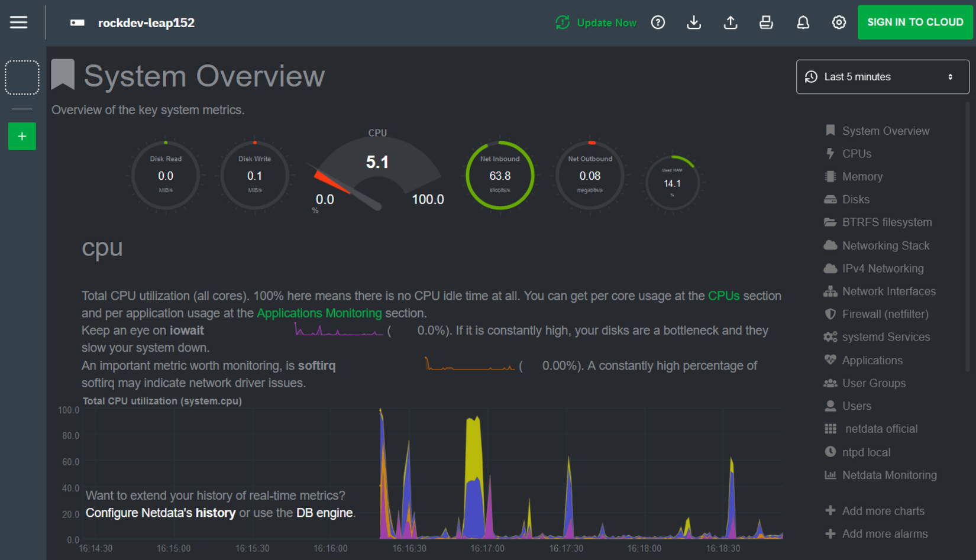The width and height of the screenshot is (976, 560).
Task: Open the Last 5 minutes time range dropdown
Action: 882,76
